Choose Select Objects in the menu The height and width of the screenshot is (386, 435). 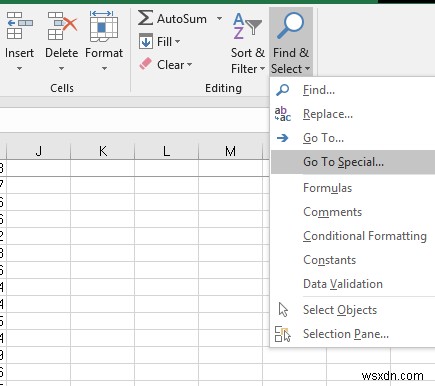point(353,310)
